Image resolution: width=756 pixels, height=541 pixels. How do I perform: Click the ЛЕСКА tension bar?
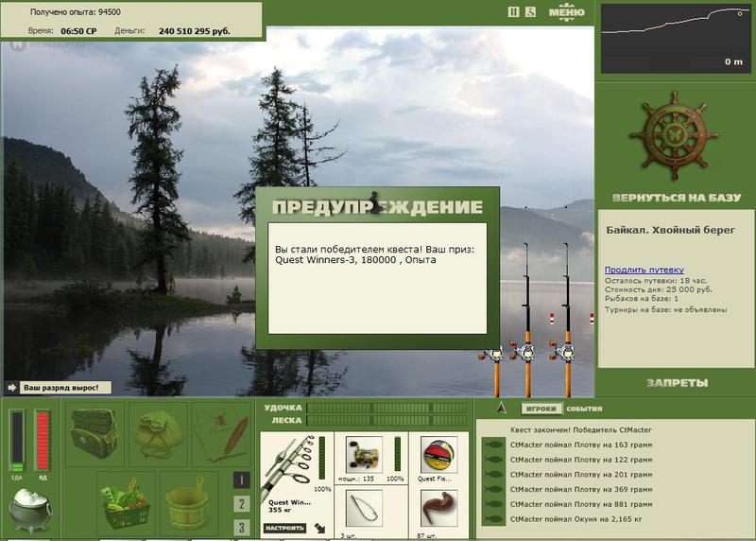[387, 420]
